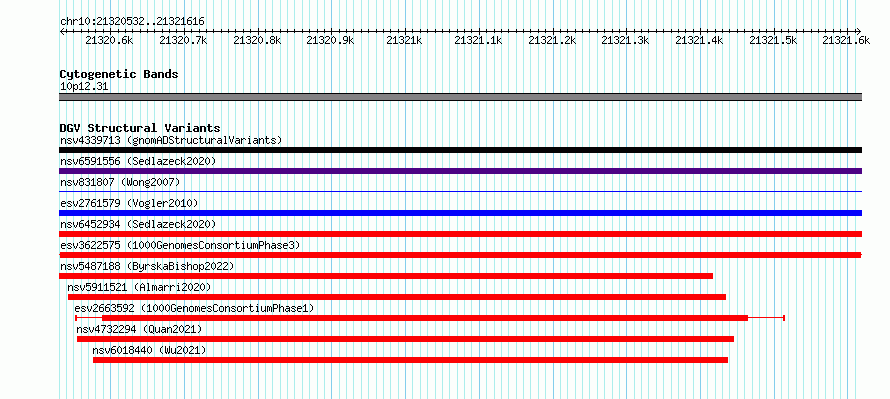The image size is (890, 399).
Task: Click ruler tick labeled 21320.8k
Action: (x=257, y=40)
